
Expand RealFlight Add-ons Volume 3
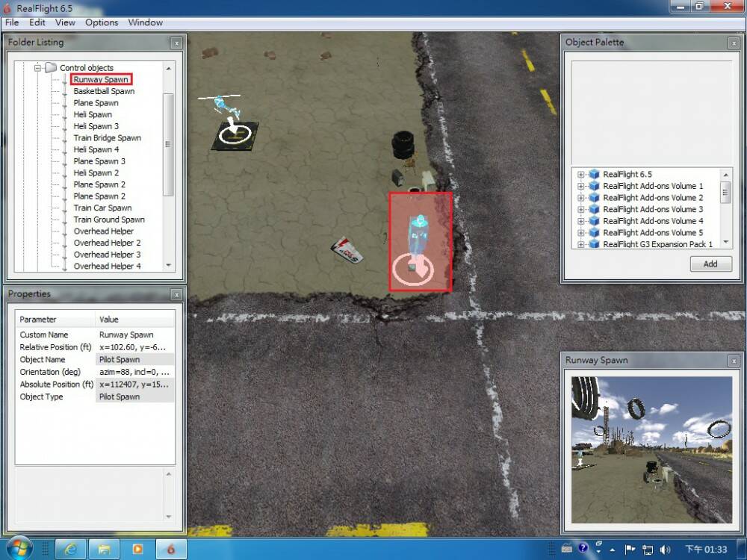pos(580,210)
